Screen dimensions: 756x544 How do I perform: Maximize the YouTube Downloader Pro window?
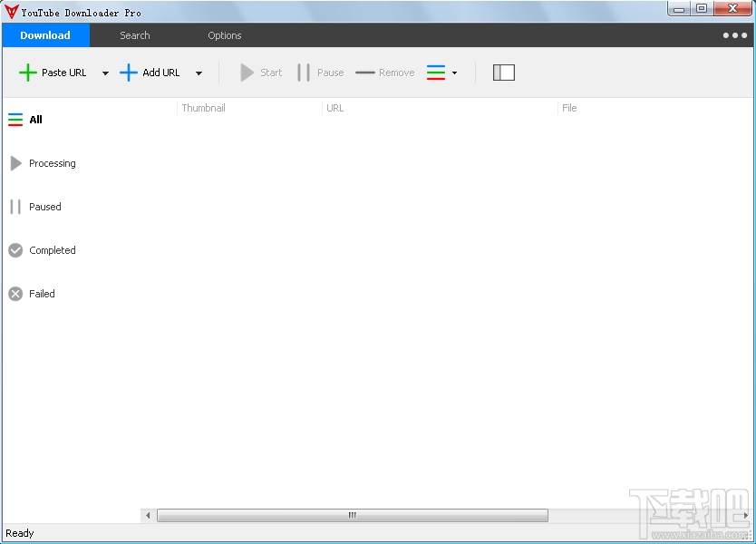702,9
